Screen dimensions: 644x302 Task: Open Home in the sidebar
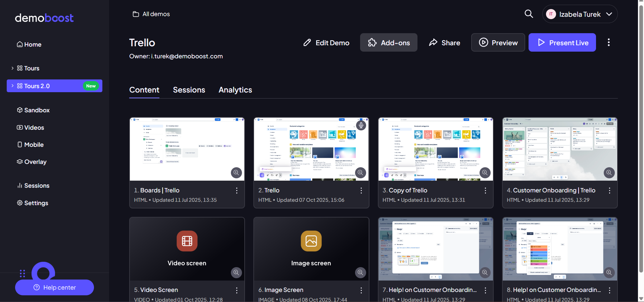click(x=29, y=45)
